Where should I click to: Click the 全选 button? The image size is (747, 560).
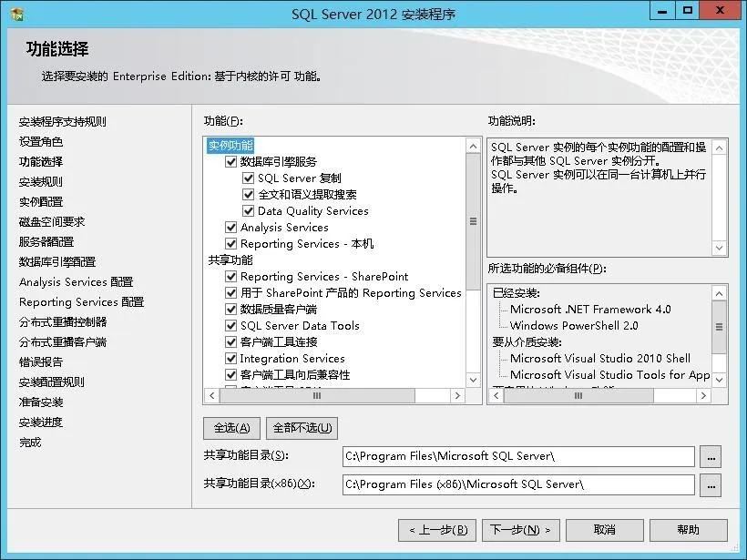pos(231,428)
